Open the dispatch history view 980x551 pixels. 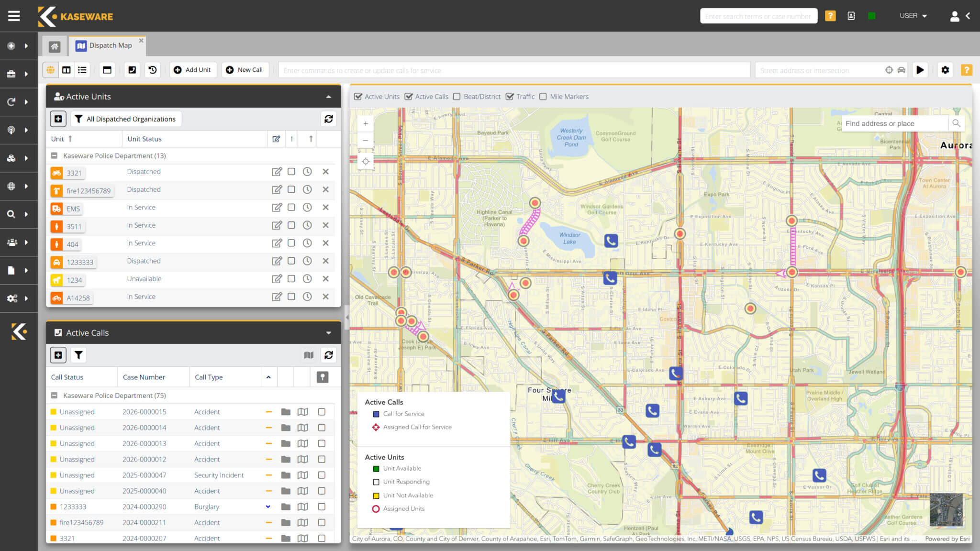pyautogui.click(x=152, y=70)
